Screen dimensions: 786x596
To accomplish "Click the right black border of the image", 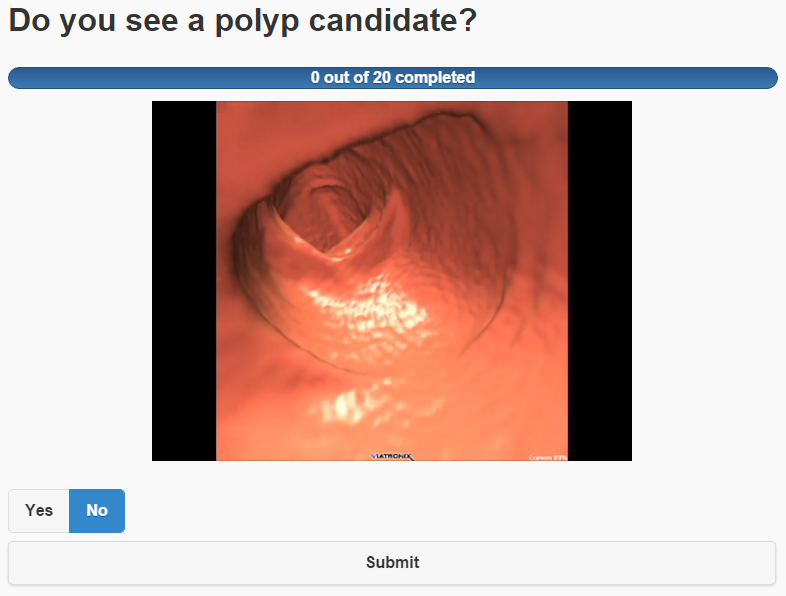I will coord(600,280).
